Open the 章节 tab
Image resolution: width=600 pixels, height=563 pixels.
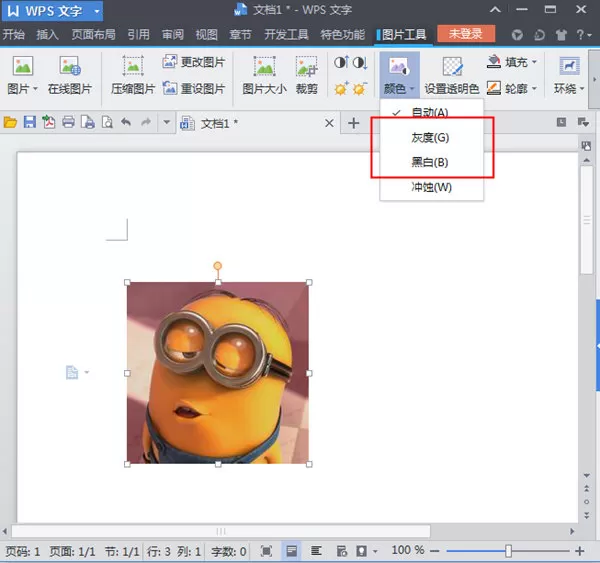pos(240,34)
